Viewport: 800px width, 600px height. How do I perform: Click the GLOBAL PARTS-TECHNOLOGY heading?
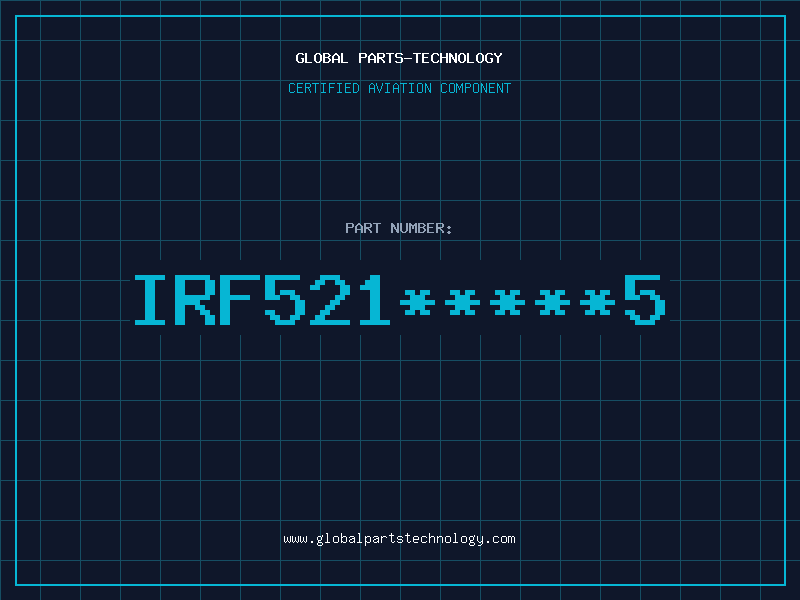coord(399,58)
